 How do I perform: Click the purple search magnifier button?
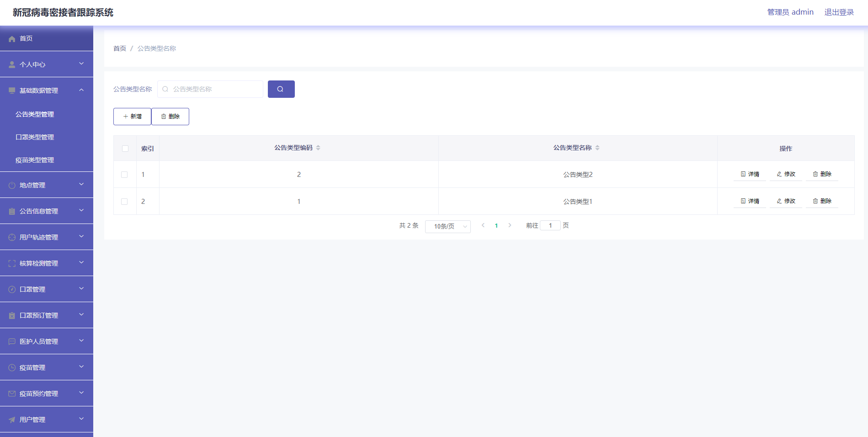(x=281, y=89)
